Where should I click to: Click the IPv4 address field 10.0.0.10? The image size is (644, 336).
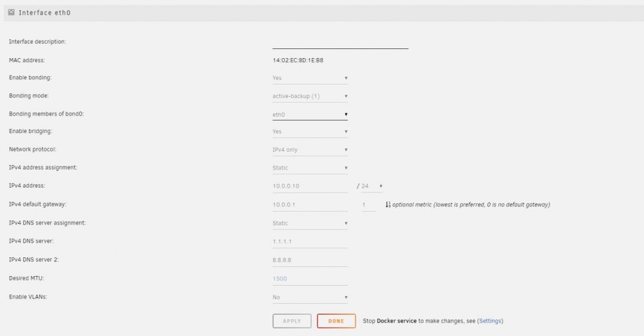pos(310,186)
